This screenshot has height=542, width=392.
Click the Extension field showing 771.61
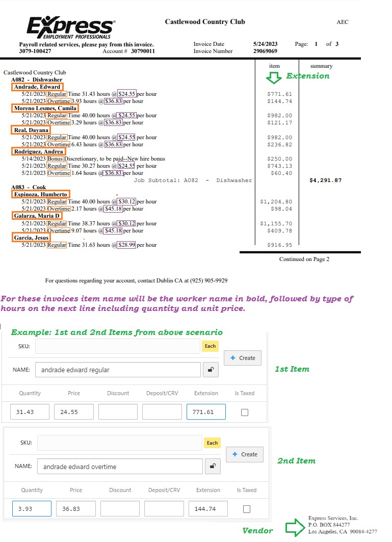coord(206,412)
